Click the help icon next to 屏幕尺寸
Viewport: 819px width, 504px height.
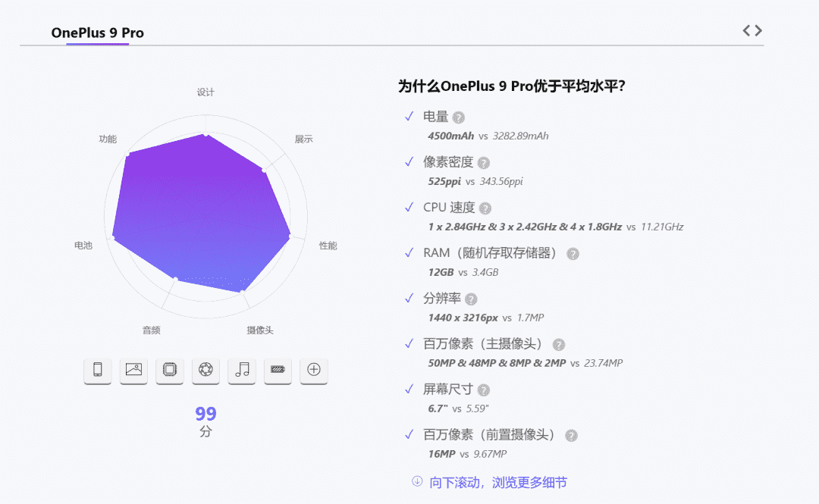pyautogui.click(x=483, y=390)
